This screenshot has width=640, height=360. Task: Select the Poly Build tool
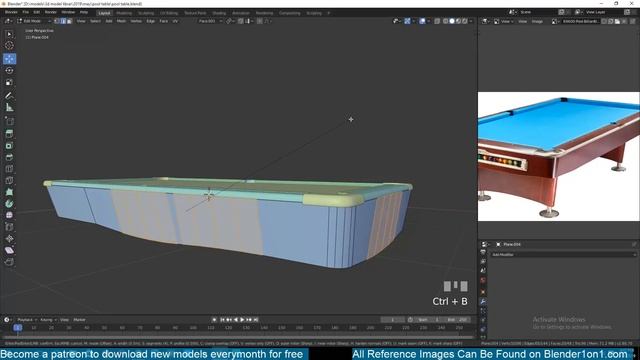(9, 192)
